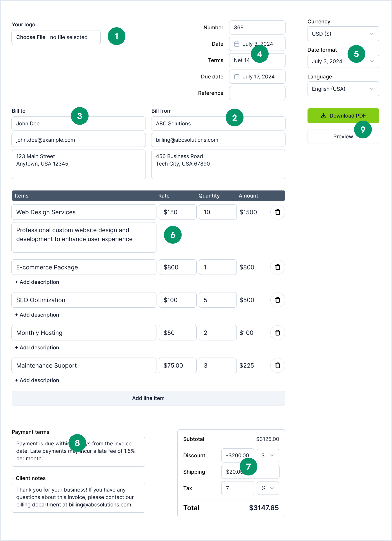Delete the Maintenance Support line item
Screen dimensions: 392x541
point(278,365)
